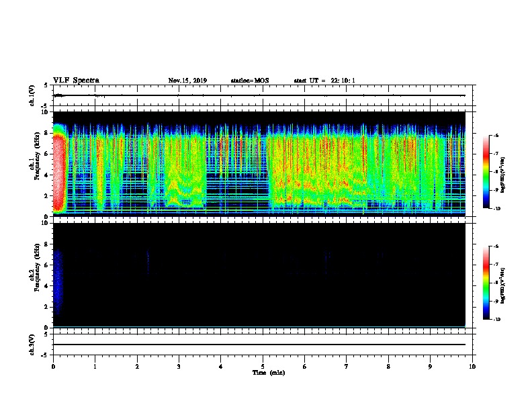Click the "station=MOS" header text

(250, 81)
